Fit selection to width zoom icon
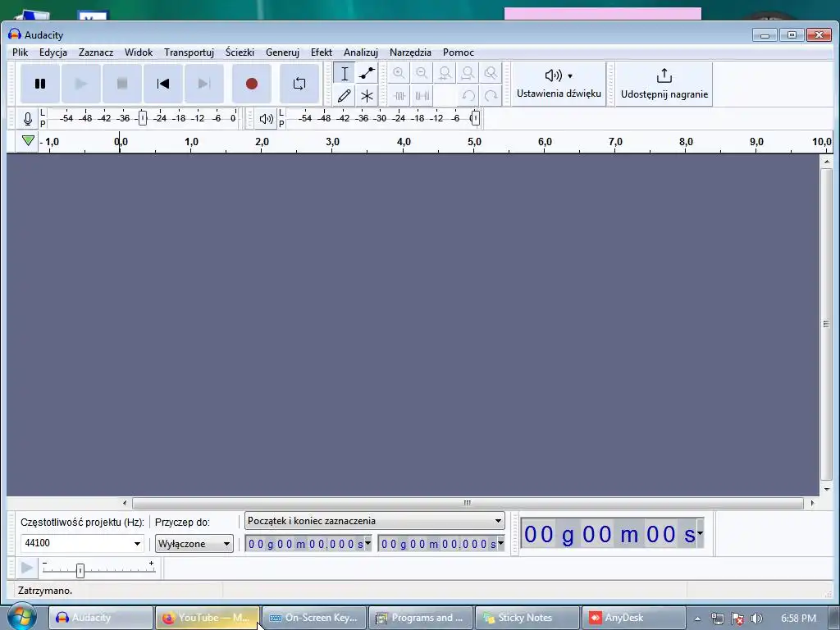The height and width of the screenshot is (630, 840). [445, 73]
